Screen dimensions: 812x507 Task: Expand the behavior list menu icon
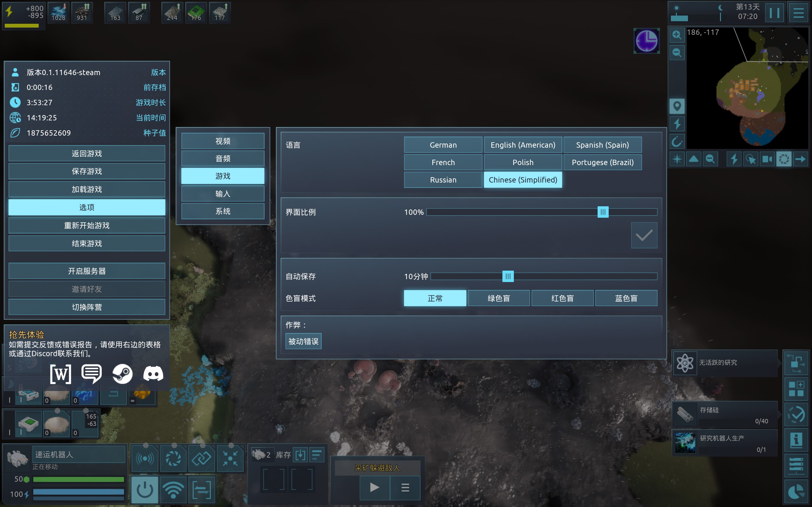(405, 487)
